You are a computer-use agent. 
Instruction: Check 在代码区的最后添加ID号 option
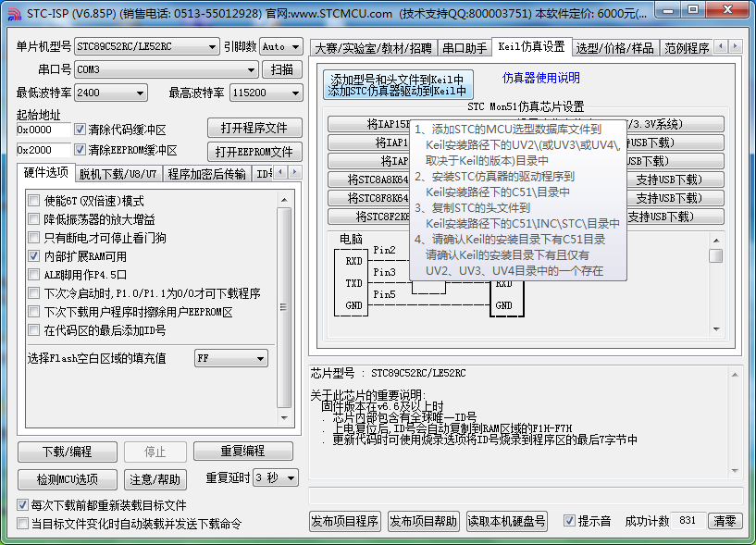coord(33,330)
